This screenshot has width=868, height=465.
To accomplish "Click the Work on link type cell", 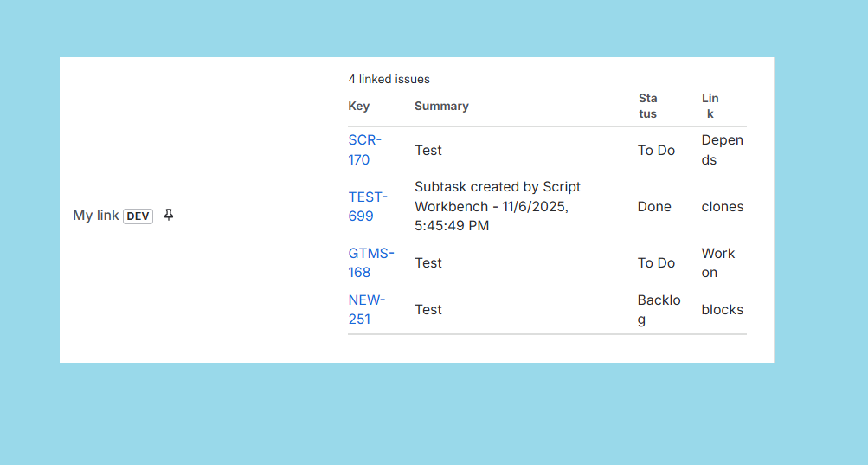I will click(717, 262).
